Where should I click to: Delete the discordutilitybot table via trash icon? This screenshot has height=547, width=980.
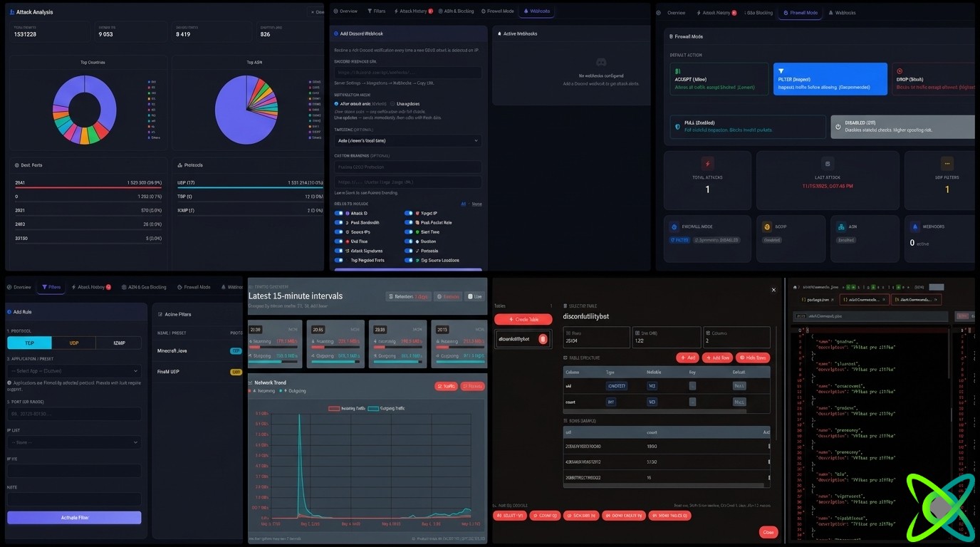[543, 339]
